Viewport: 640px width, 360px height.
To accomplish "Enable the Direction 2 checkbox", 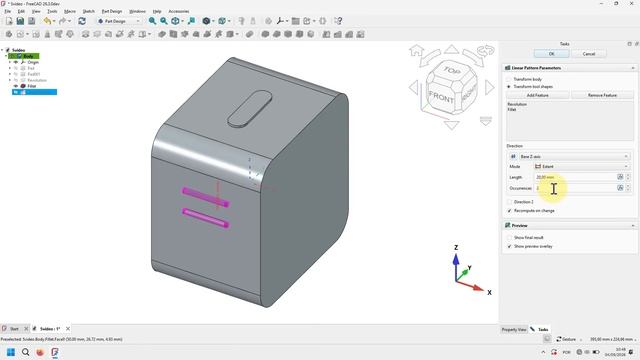I will coord(509,202).
